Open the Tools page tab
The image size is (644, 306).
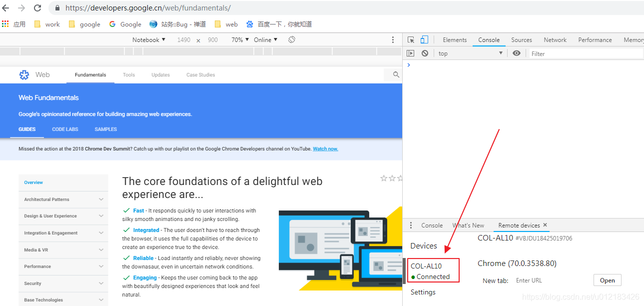[129, 75]
